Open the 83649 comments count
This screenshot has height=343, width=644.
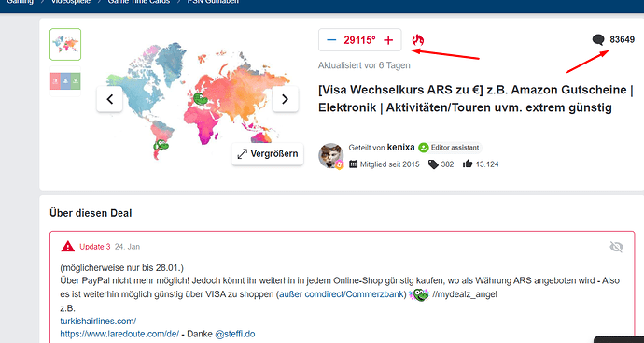622,40
